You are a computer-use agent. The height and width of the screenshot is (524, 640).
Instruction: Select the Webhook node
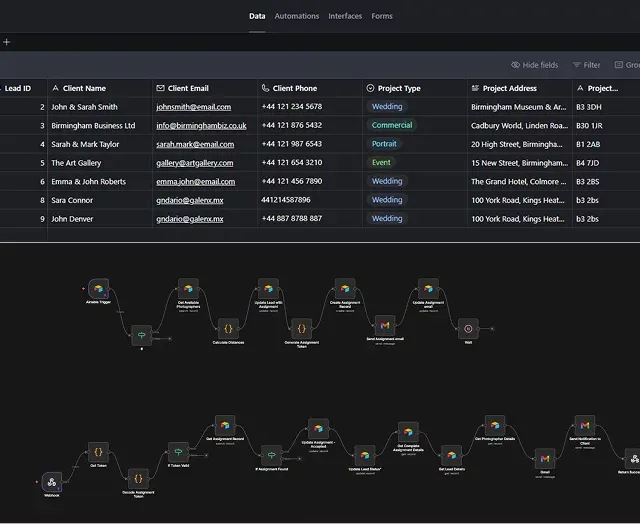pos(53,481)
